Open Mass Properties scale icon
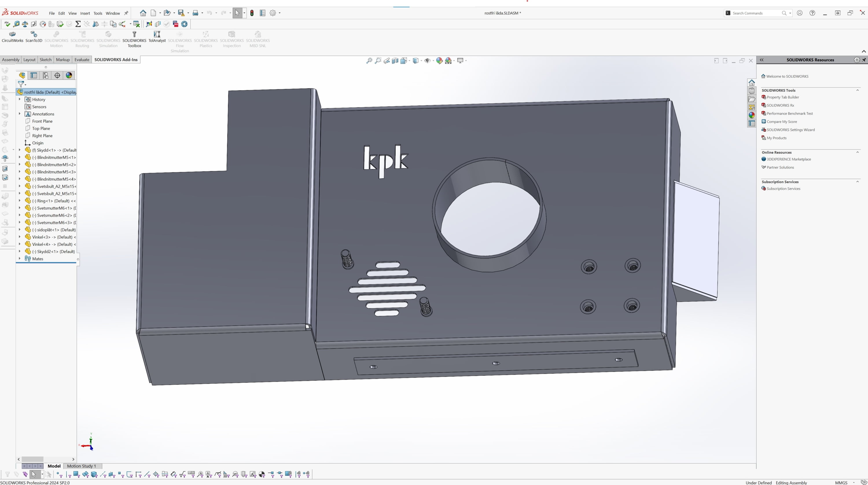The width and height of the screenshot is (868, 485). pyautogui.click(x=25, y=24)
